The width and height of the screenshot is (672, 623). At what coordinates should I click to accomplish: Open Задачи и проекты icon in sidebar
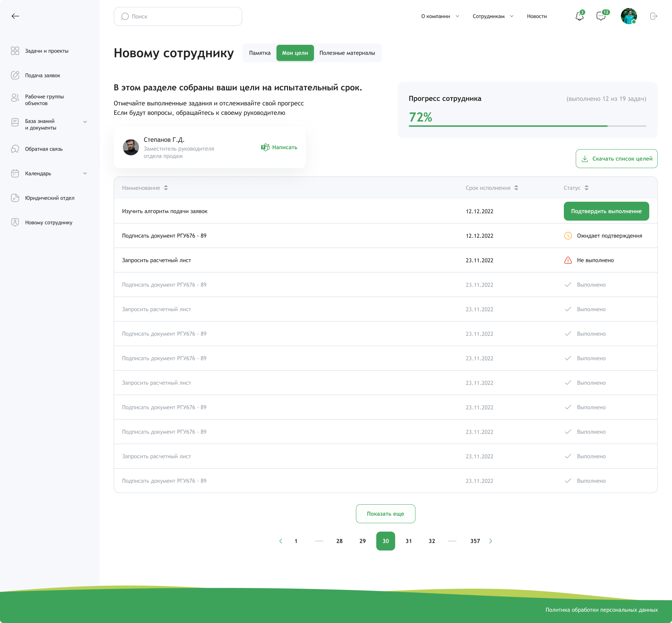point(15,51)
